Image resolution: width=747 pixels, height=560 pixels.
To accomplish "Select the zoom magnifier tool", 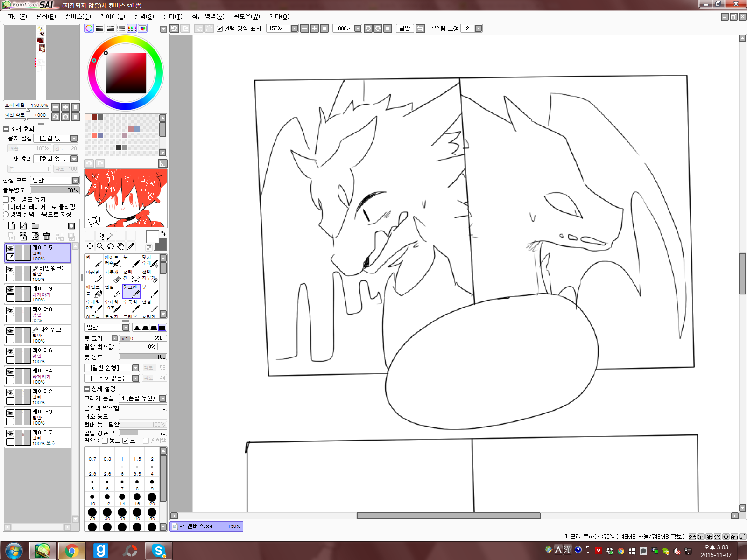I will (x=100, y=246).
